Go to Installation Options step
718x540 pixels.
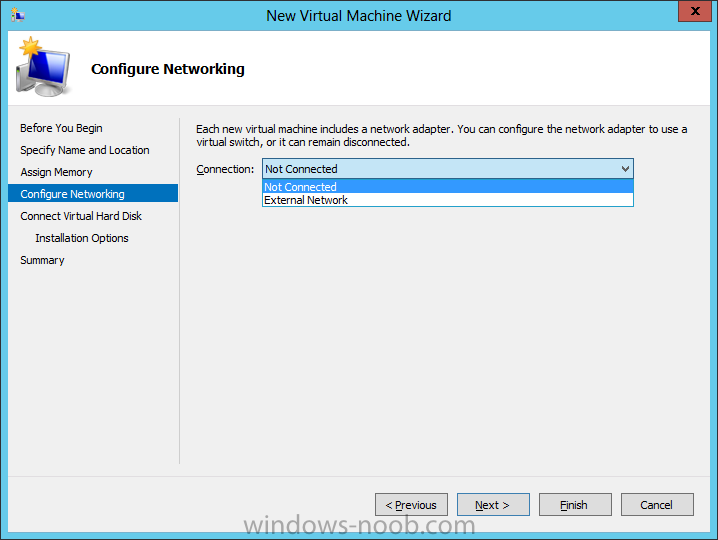[82, 238]
